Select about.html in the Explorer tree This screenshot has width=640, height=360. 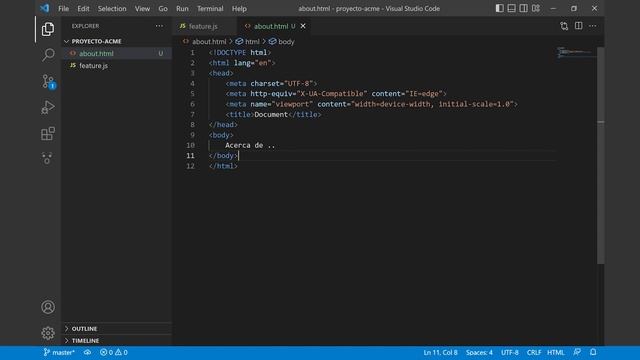click(x=116, y=53)
